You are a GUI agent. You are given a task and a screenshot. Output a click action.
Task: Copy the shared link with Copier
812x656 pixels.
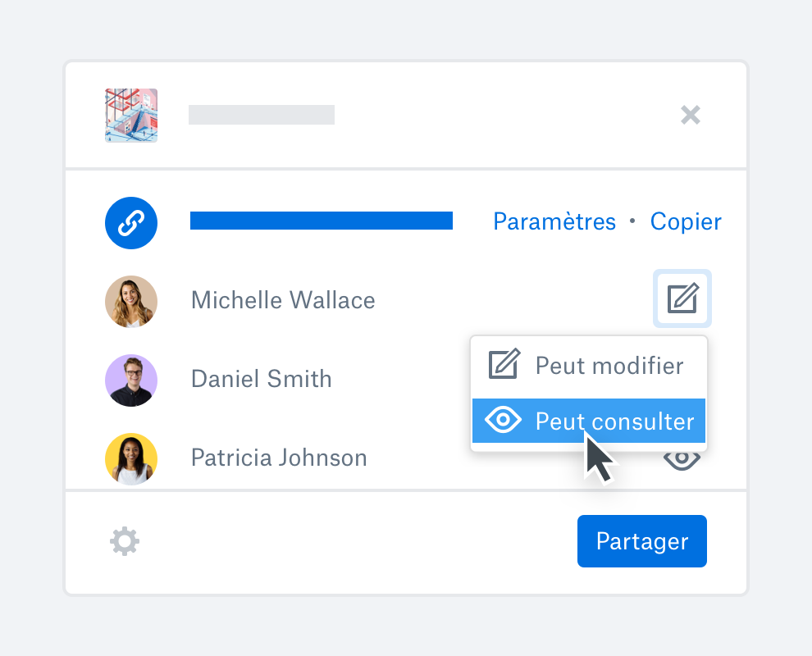click(x=686, y=221)
